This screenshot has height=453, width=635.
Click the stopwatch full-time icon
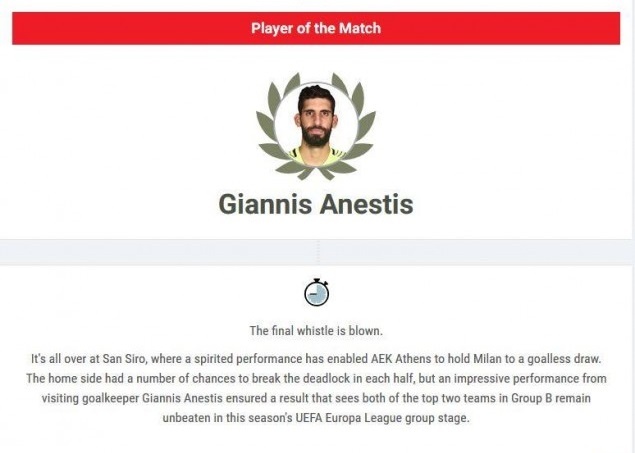coord(316,292)
